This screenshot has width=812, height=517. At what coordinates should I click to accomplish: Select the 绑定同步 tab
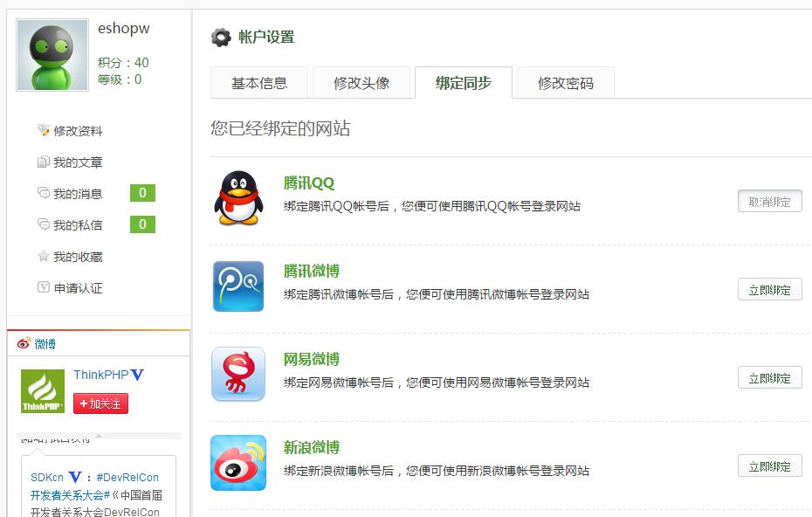tap(464, 83)
